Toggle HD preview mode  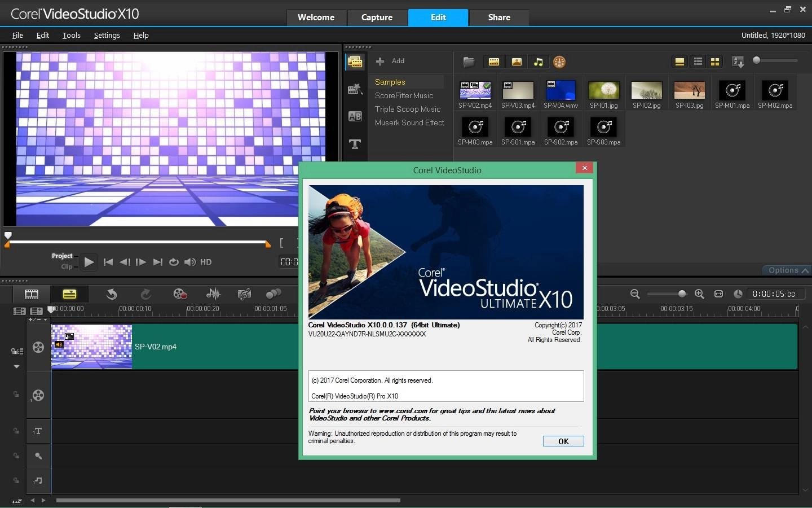pos(206,262)
